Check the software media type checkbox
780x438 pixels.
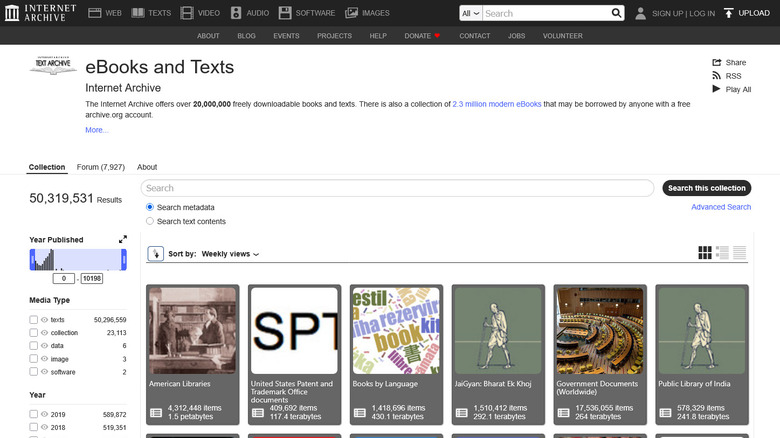33,371
